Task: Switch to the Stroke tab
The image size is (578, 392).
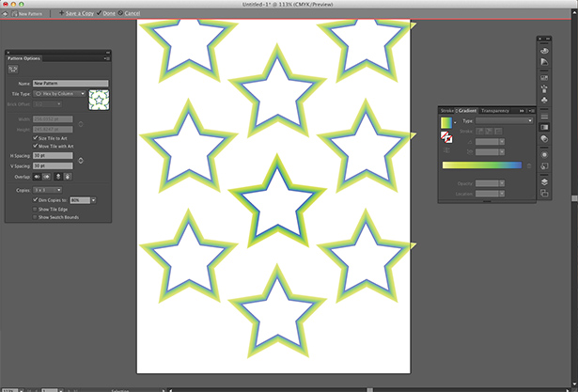Action: click(x=447, y=111)
